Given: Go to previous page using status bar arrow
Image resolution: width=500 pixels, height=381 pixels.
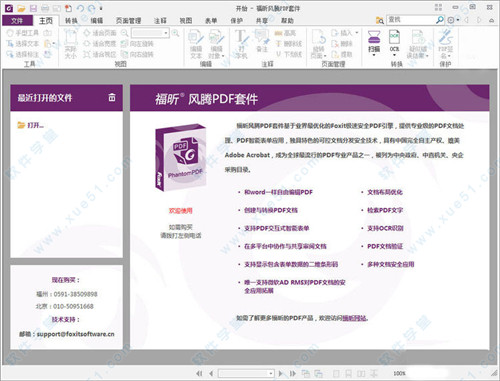Looking at the screenshot, I should pos(211,373).
